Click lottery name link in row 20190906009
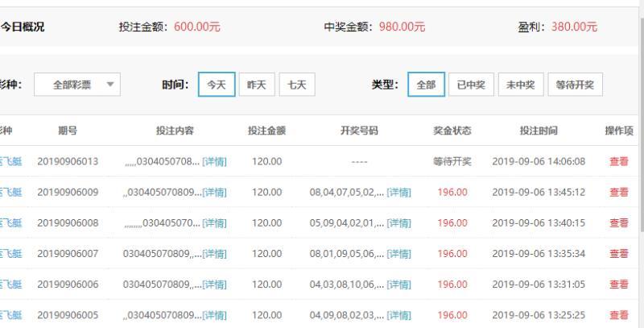This screenshot has width=644, height=328. [x=10, y=193]
